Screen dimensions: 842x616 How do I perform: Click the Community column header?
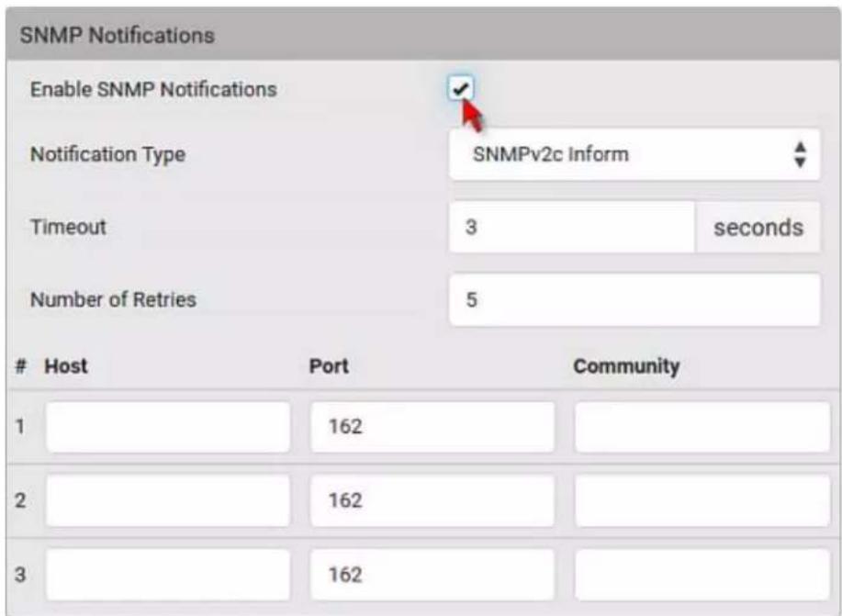626,366
